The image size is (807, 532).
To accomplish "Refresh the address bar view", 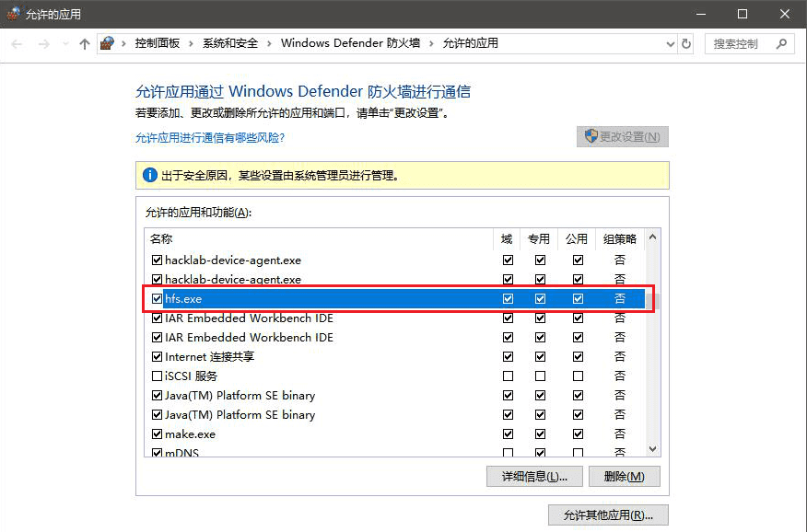I will coord(686,44).
